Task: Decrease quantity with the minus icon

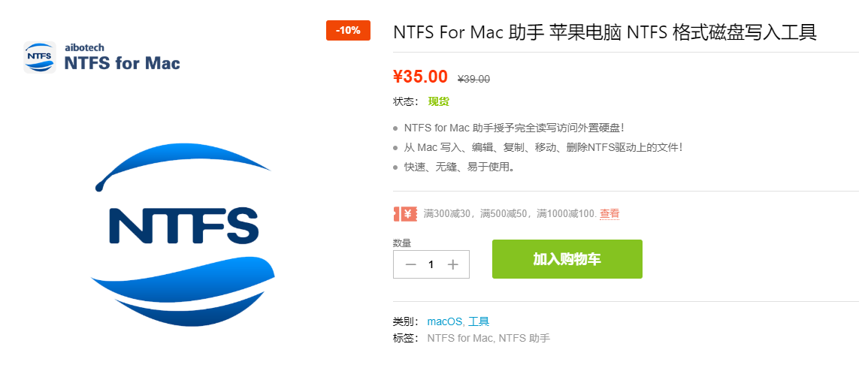Action: pos(410,264)
